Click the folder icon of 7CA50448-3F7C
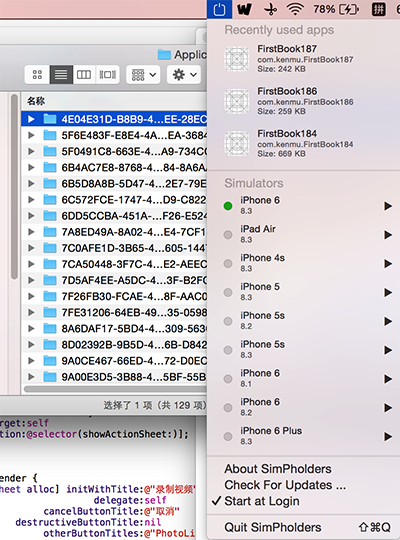This screenshot has width=400, height=540. click(x=50, y=264)
